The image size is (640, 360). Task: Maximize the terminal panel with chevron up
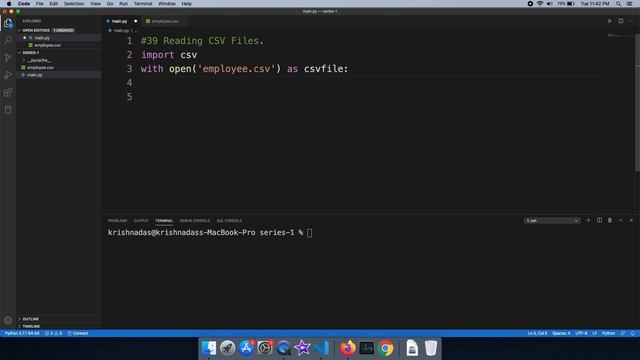621,220
